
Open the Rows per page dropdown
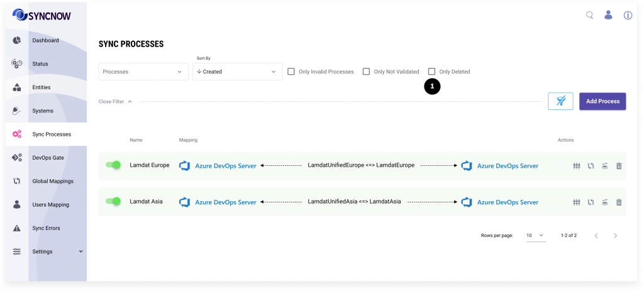point(536,236)
